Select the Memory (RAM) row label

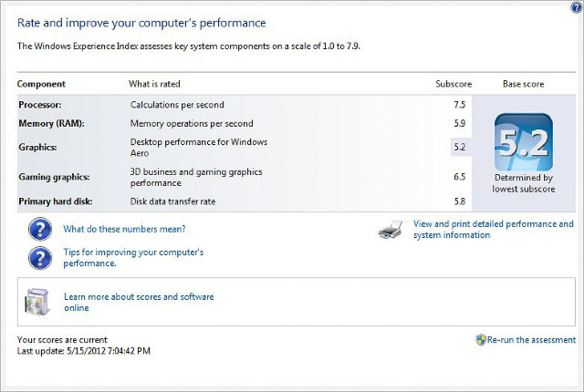[x=53, y=123]
